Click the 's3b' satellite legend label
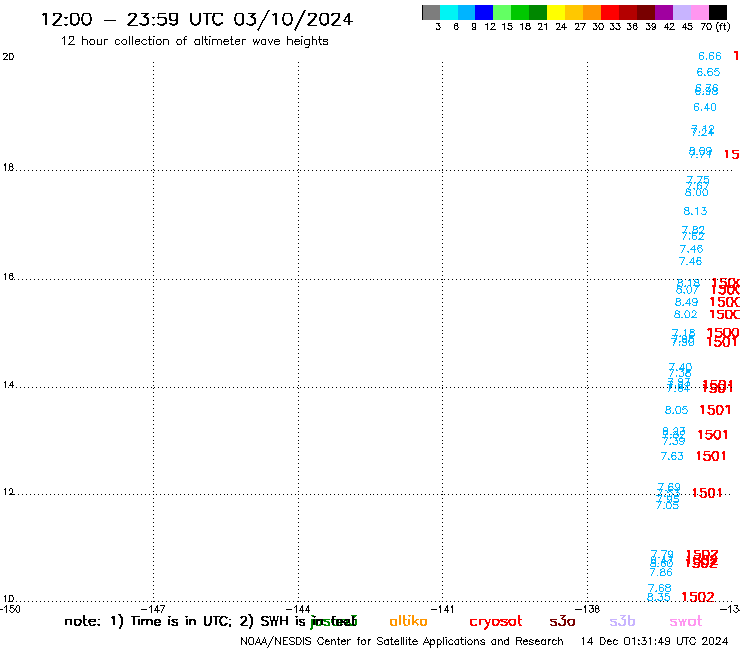This screenshot has height=650, width=740. (622, 621)
